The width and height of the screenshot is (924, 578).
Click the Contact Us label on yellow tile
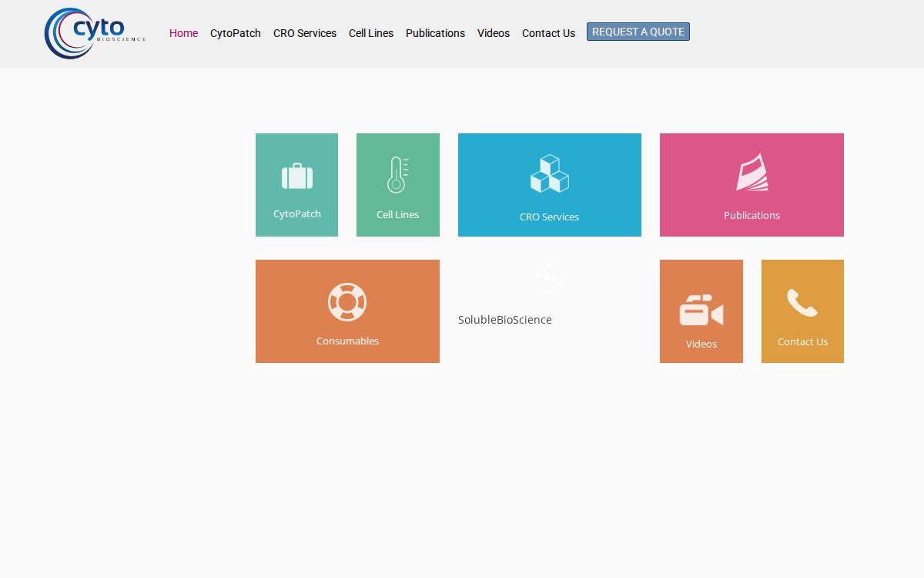coord(803,341)
